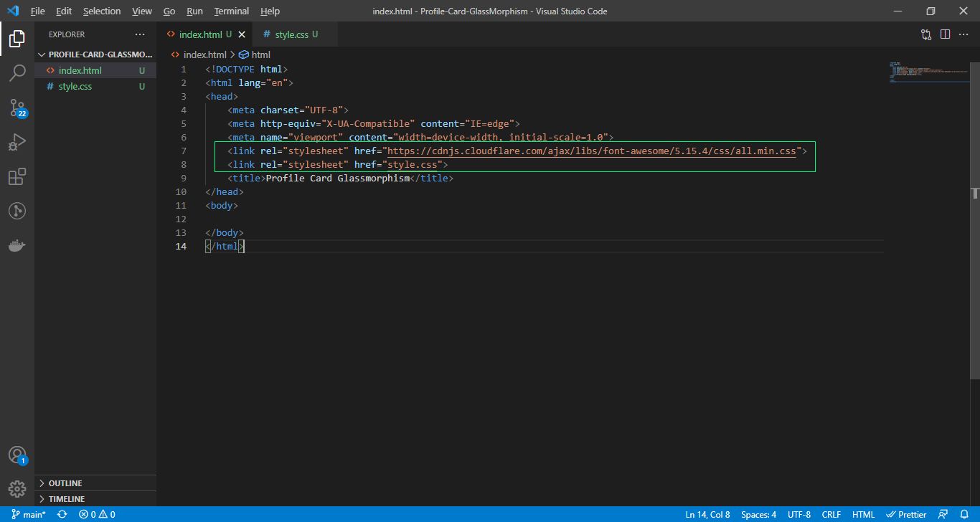
Task: Open the Run and Debug view
Action: pos(17,142)
